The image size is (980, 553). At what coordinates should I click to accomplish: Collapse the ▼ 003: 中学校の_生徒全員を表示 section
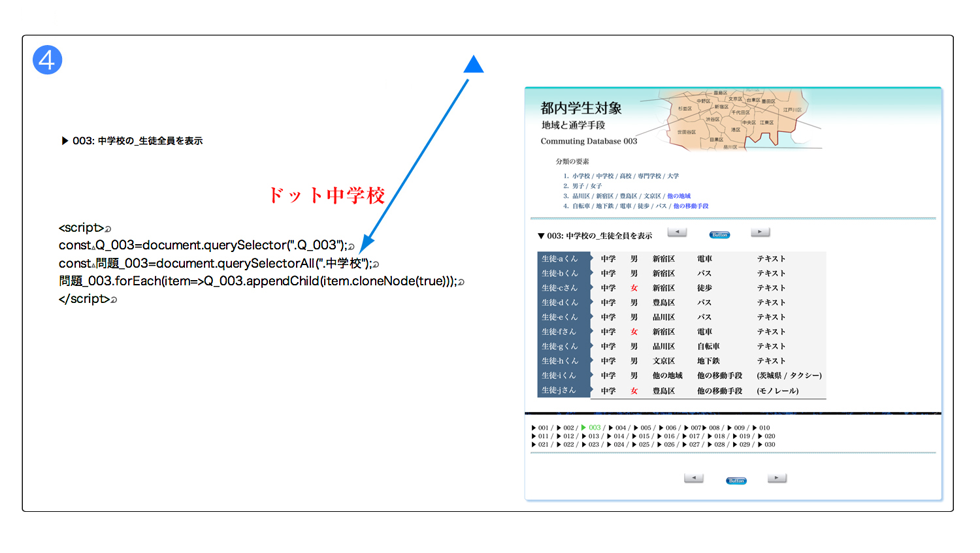coord(595,236)
